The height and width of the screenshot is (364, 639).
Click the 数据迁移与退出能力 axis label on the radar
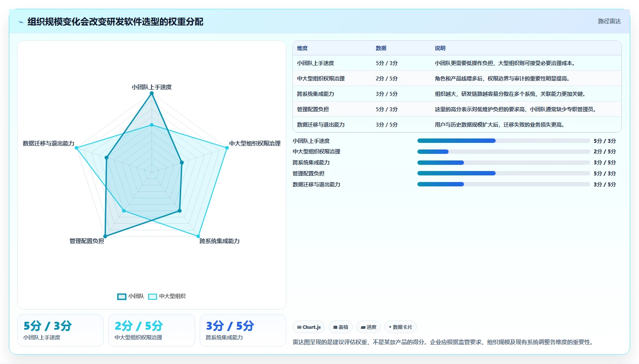coord(48,143)
